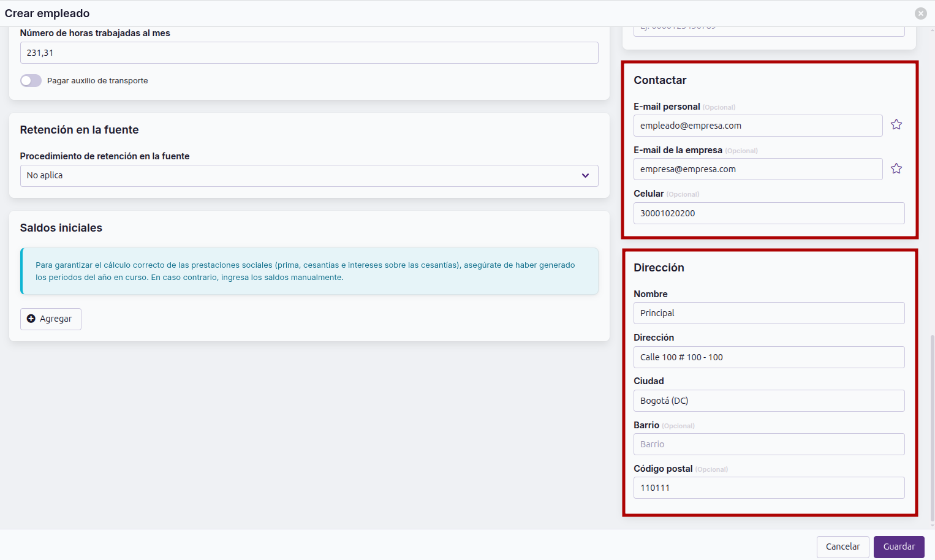The height and width of the screenshot is (560, 935).
Task: Toggle Pagar auxilio de transporte switch
Action: pyautogui.click(x=31, y=81)
